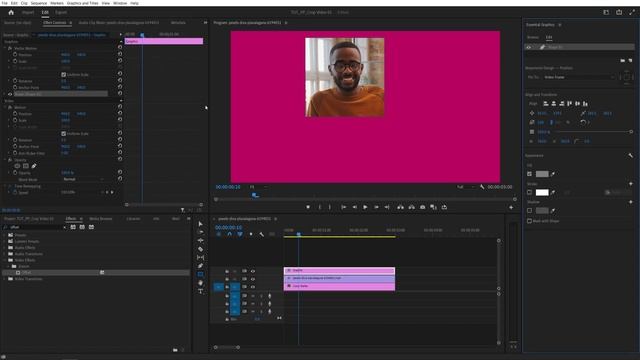This screenshot has width=640, height=360.
Task: Click New Custom Bin icon in Effects panel
Action: coord(175,350)
